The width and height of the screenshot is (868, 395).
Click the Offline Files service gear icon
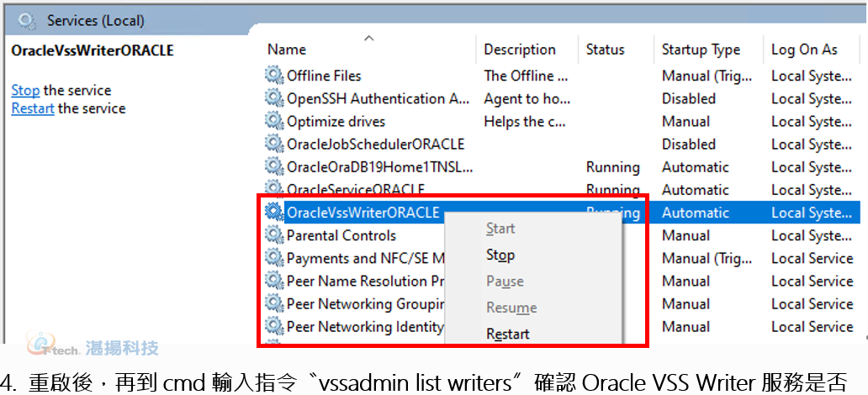click(x=273, y=76)
